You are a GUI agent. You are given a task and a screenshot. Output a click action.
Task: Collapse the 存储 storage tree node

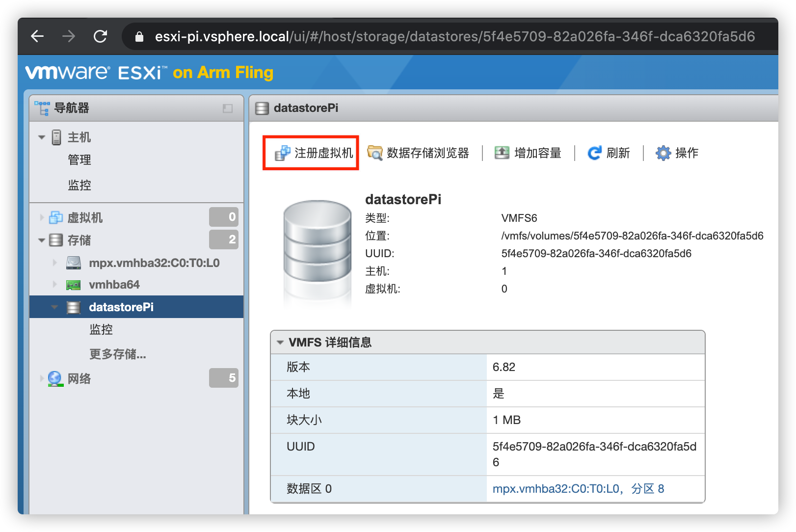point(41,240)
